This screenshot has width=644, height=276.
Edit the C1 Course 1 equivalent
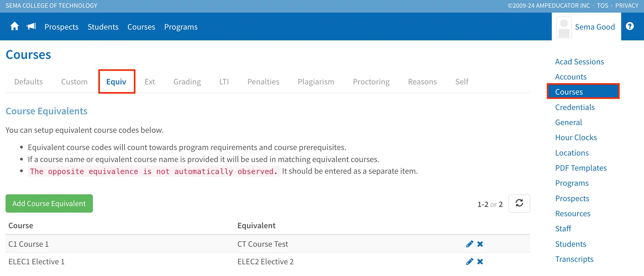click(x=470, y=244)
